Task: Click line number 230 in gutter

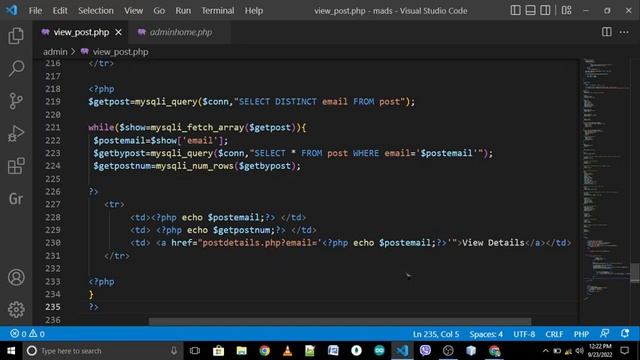Action: point(53,243)
